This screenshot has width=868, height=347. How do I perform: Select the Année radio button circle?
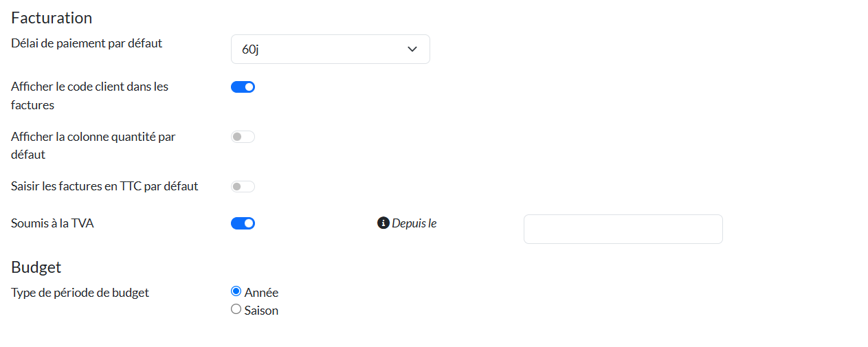236,291
